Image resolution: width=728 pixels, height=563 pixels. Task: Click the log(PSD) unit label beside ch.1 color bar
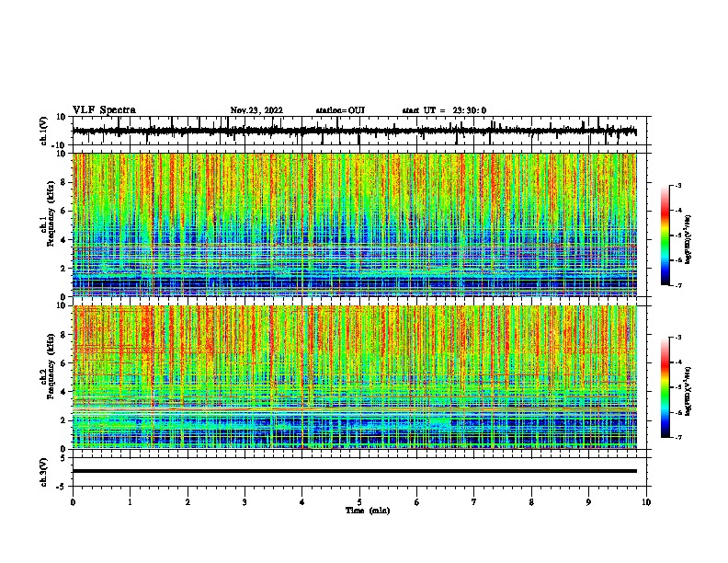click(x=688, y=239)
